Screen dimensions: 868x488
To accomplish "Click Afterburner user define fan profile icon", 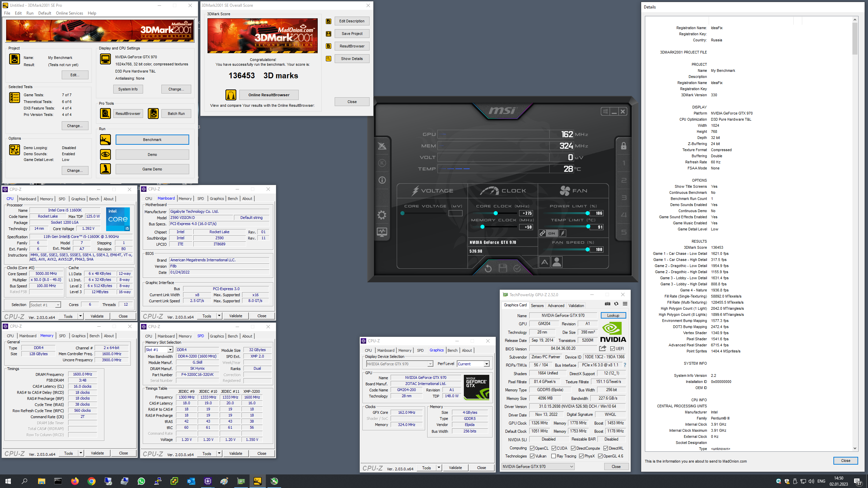I will pyautogui.click(x=557, y=262).
